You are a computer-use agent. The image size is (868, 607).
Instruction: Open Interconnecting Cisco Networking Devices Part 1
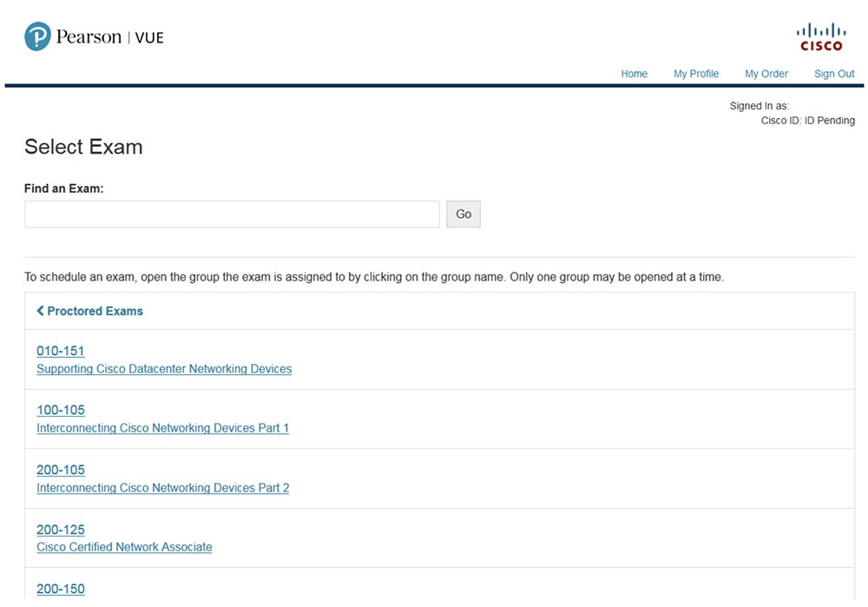coord(163,428)
